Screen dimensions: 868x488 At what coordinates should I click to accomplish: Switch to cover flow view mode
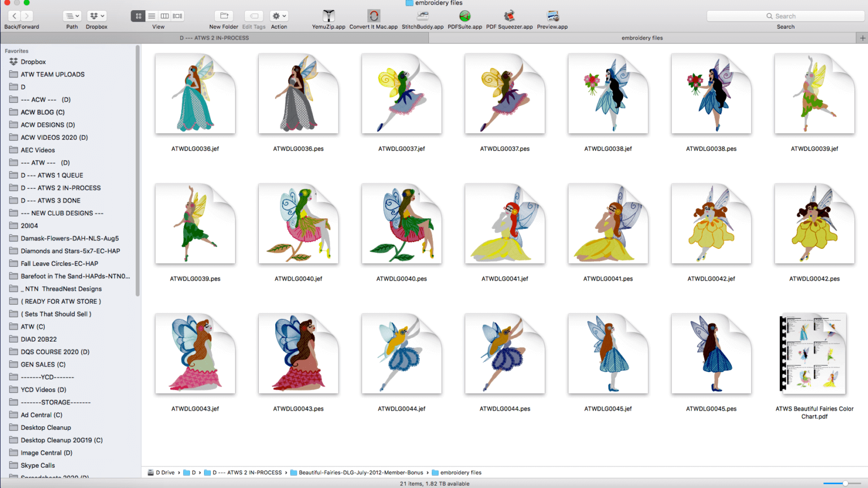point(177,16)
